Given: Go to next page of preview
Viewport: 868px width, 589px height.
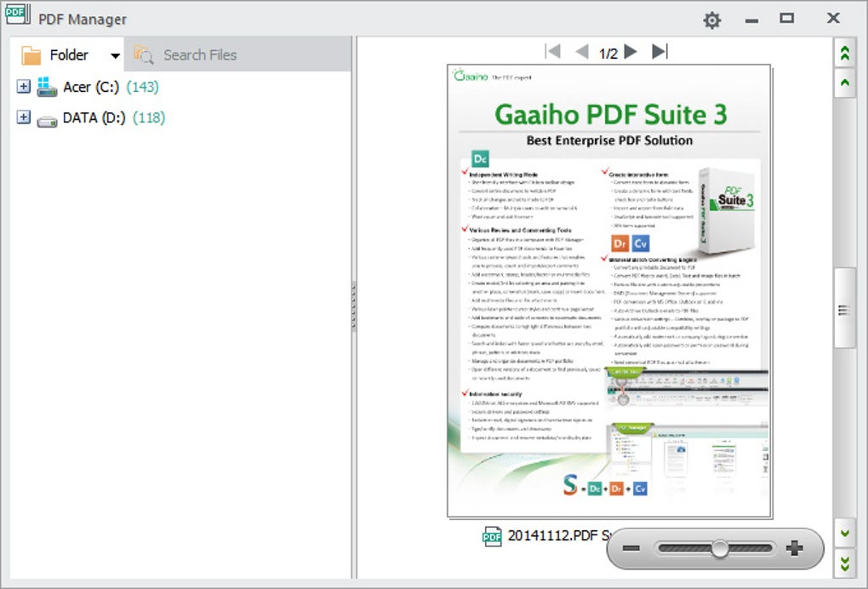Looking at the screenshot, I should [631, 51].
